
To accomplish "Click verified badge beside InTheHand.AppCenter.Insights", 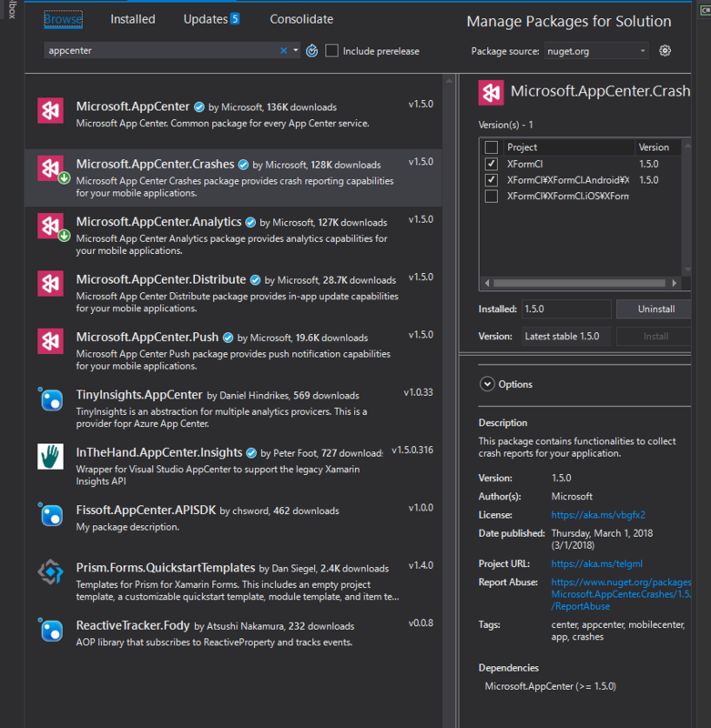I will pyautogui.click(x=251, y=453).
